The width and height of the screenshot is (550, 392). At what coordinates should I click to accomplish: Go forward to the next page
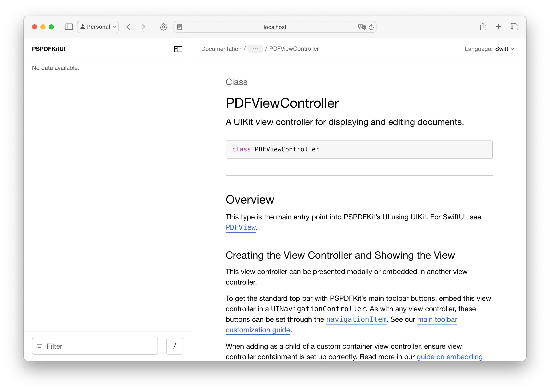pos(143,27)
